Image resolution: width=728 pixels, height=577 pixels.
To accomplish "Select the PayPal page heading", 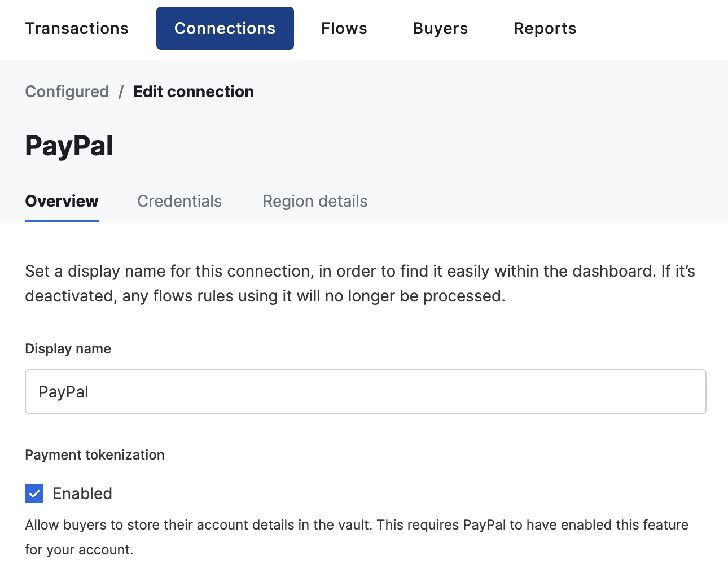I will point(69,145).
